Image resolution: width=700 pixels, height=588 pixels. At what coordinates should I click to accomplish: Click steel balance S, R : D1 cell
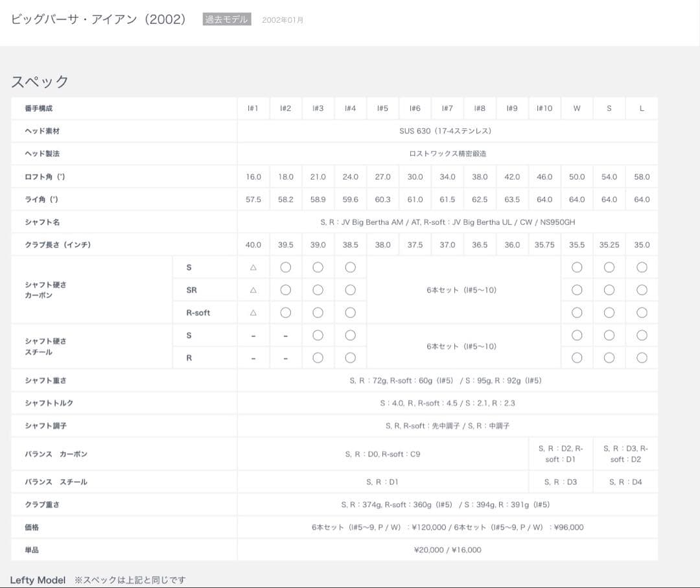382,482
